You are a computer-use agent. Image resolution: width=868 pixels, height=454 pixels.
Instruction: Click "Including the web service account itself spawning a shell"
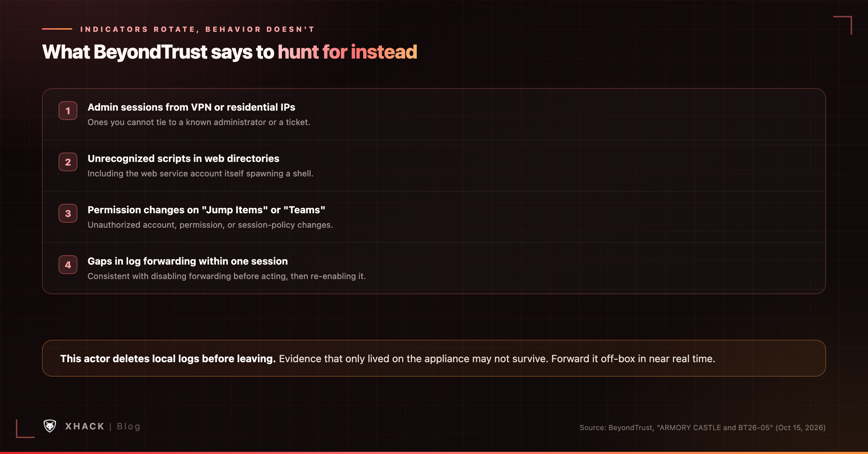point(200,174)
